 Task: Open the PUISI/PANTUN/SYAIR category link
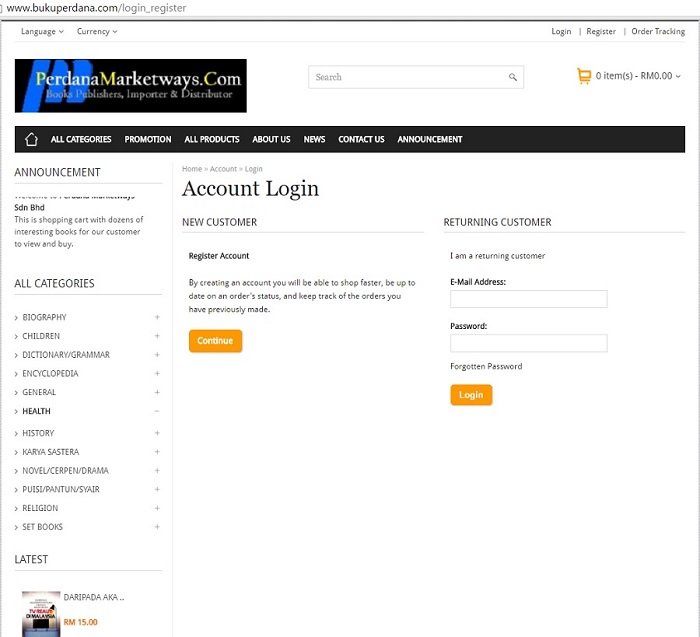click(x=61, y=489)
